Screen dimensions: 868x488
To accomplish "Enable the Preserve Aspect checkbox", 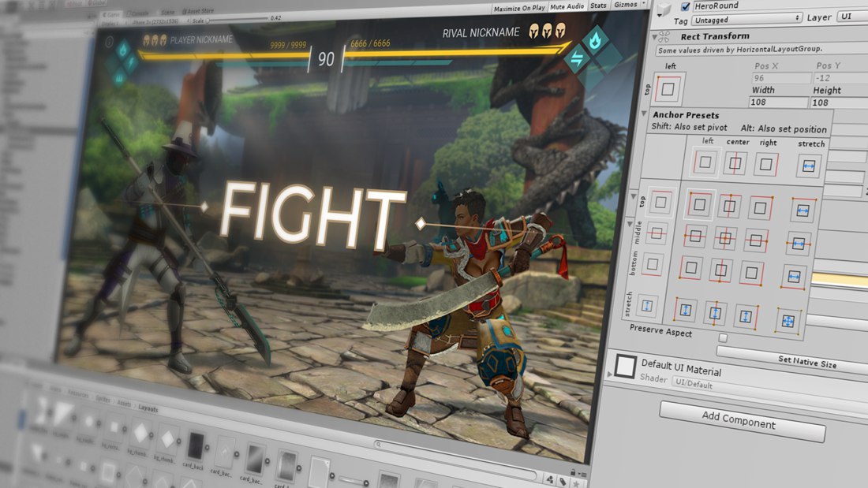I will [723, 338].
